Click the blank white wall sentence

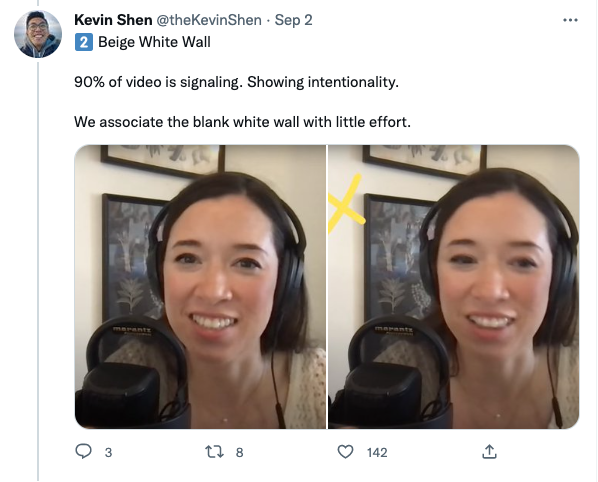[243, 122]
